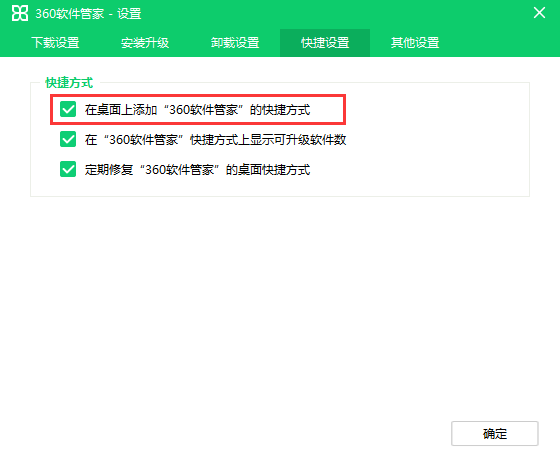Open the 其他设置 tab

point(415,43)
